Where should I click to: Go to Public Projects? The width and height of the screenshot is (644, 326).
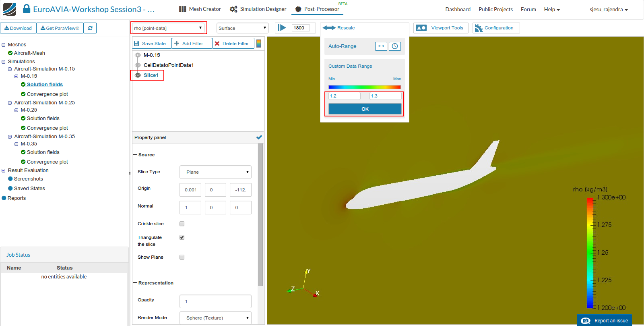click(x=495, y=9)
